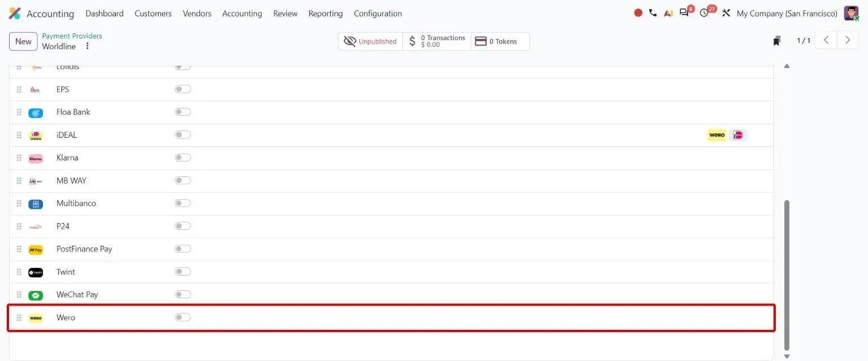Go to the previous record arrow
868x361 pixels.
pyautogui.click(x=826, y=40)
